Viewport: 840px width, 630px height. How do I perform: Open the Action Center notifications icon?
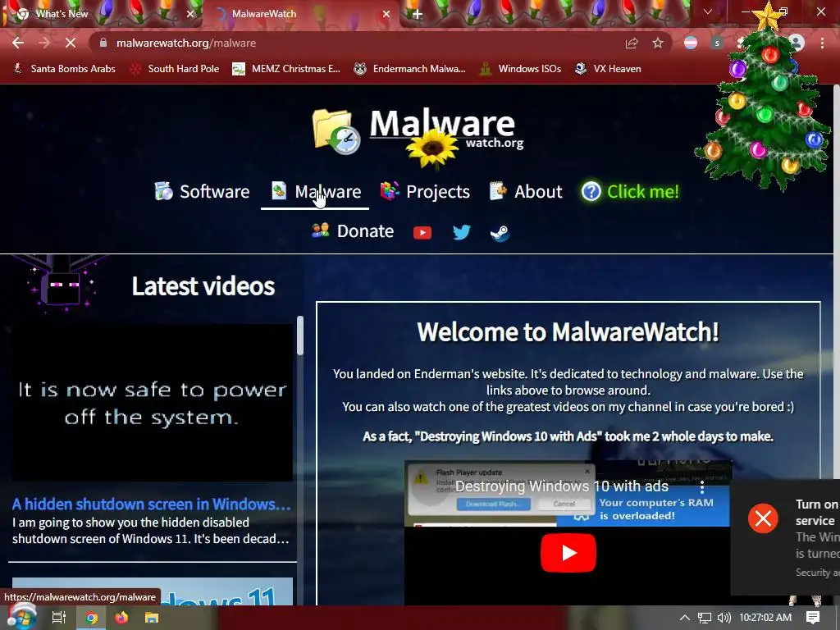tap(813, 618)
